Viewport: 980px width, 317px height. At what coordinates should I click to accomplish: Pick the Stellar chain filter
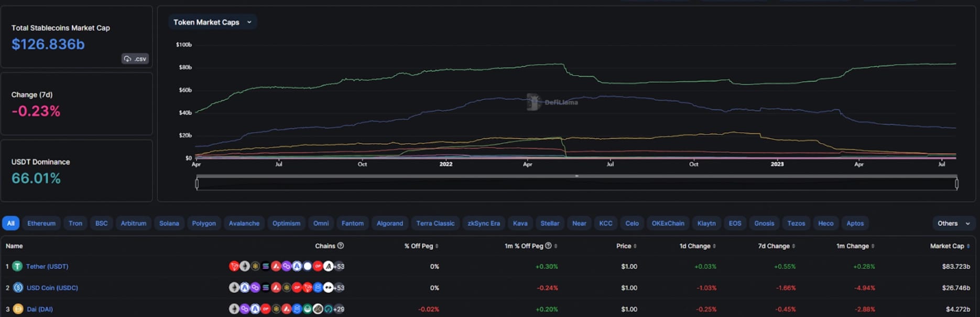[x=550, y=223]
